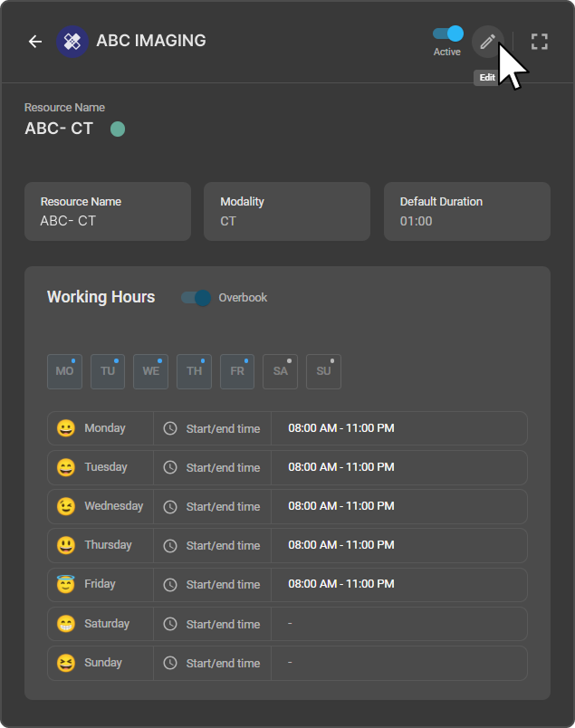The height and width of the screenshot is (728, 575).
Task: Click the clock icon in Wednesday row
Action: pyautogui.click(x=170, y=506)
